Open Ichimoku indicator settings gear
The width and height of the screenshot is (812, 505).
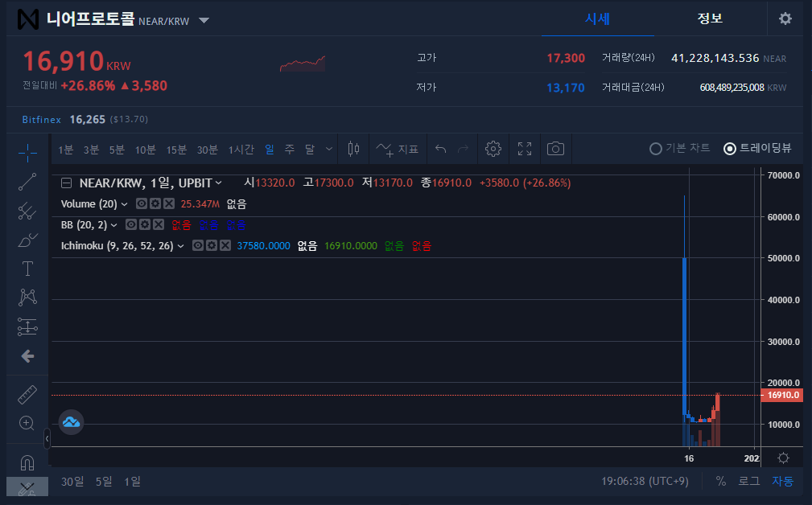click(212, 245)
